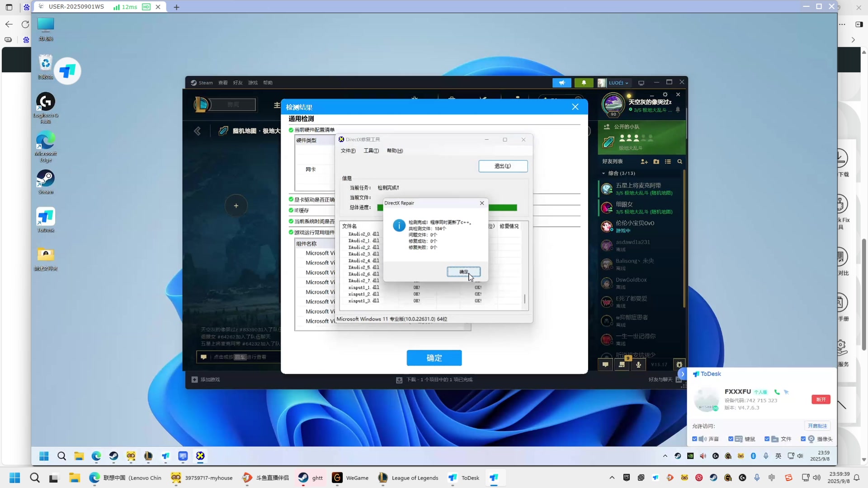868x488 pixels.
Task: Open League of Legends from local taskbar
Action: click(408, 478)
